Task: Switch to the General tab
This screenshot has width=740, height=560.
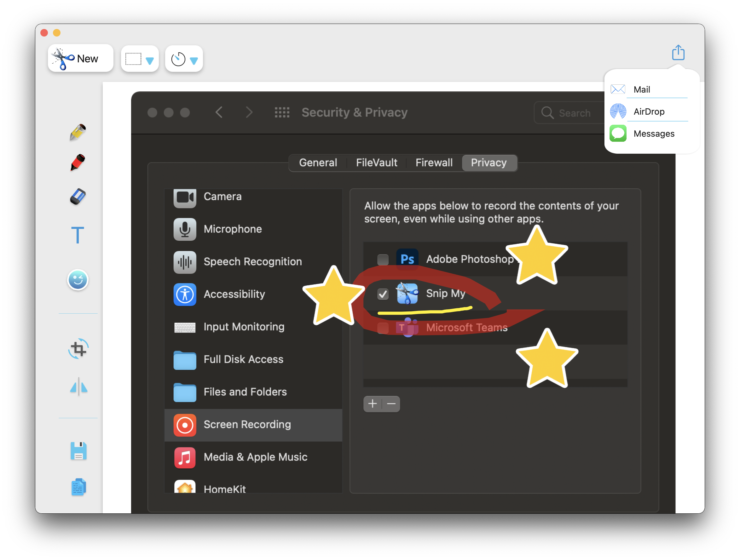Action: pyautogui.click(x=318, y=163)
